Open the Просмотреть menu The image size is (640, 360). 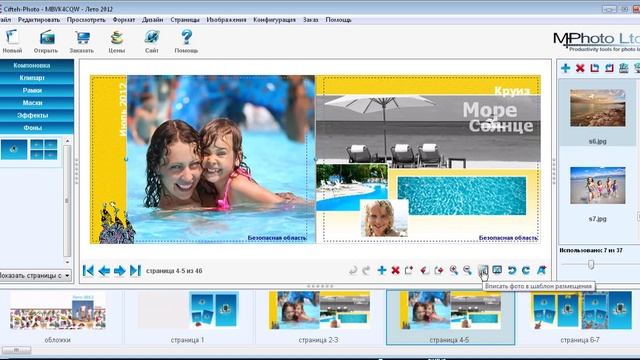point(86,20)
